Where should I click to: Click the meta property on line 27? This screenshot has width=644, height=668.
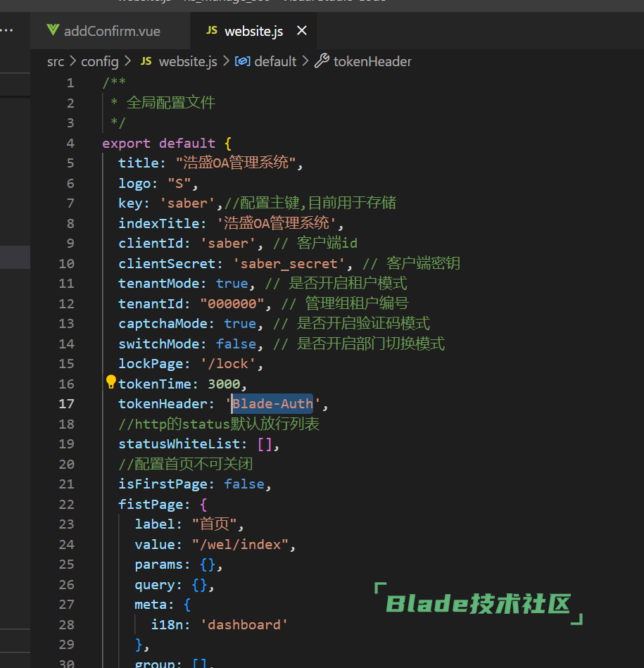click(x=151, y=605)
